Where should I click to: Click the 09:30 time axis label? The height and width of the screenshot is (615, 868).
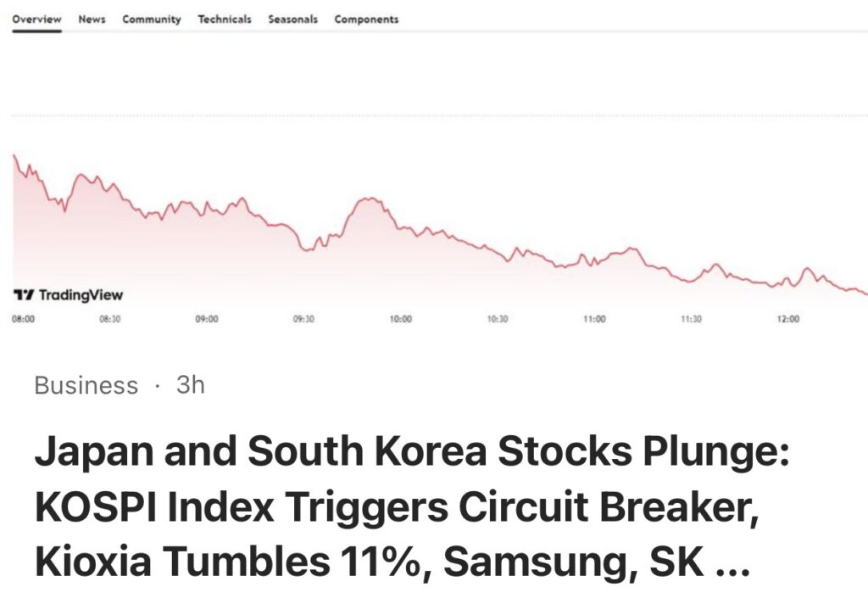coord(303,319)
